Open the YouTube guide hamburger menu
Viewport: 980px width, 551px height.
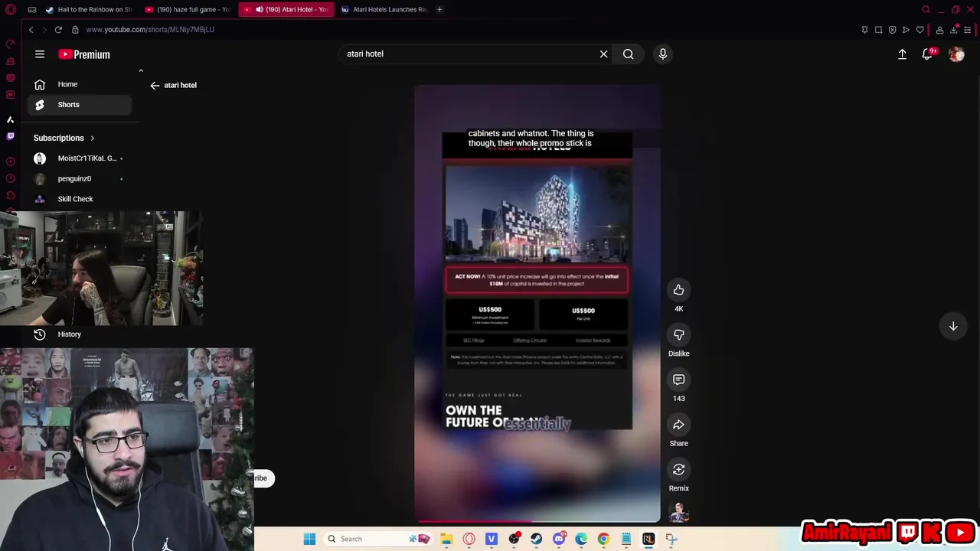(40, 54)
